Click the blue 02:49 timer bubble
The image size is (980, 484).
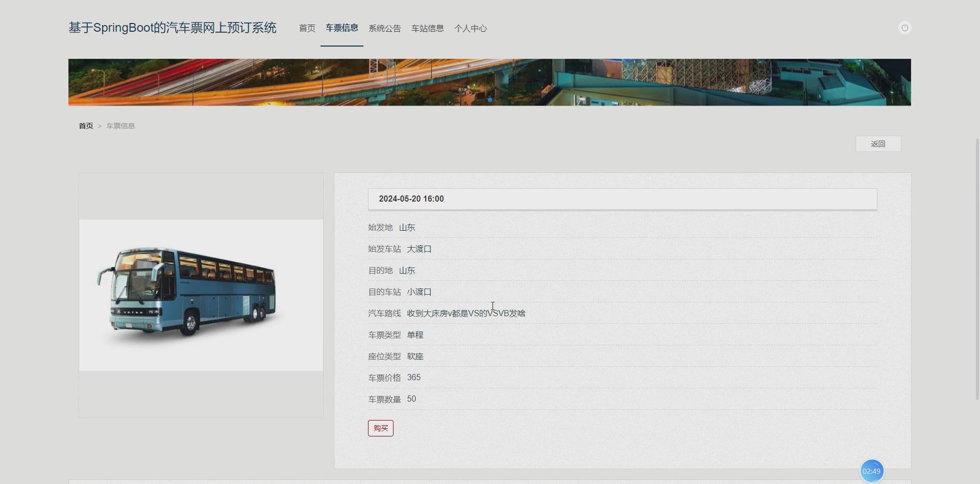871,471
